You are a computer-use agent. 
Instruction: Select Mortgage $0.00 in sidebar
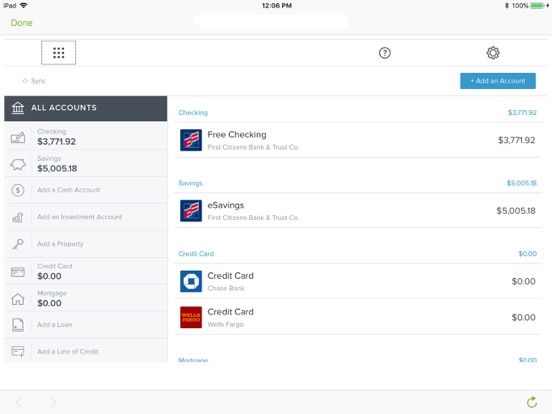click(86, 298)
